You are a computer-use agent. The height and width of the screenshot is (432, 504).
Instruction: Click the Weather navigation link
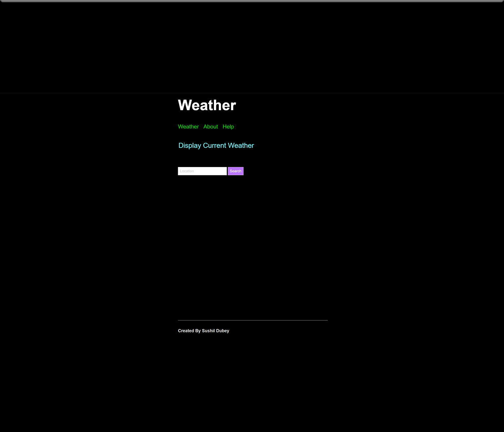(188, 127)
